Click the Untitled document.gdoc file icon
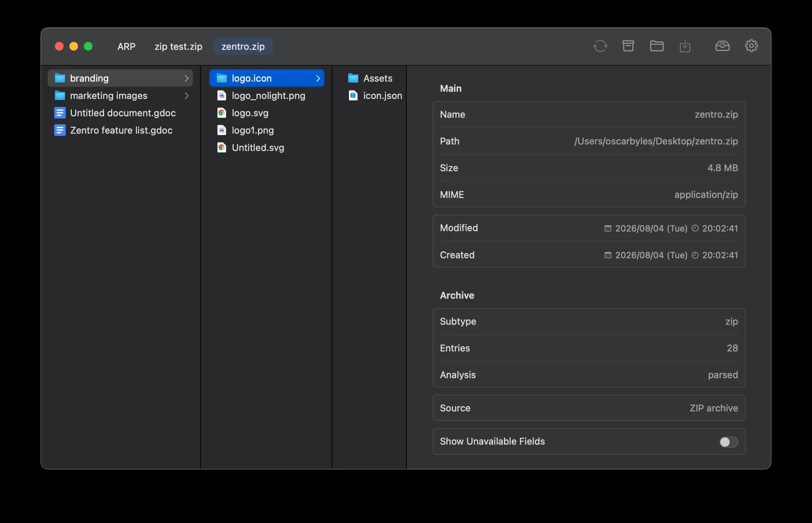Viewport: 812px width, 523px height. click(60, 113)
